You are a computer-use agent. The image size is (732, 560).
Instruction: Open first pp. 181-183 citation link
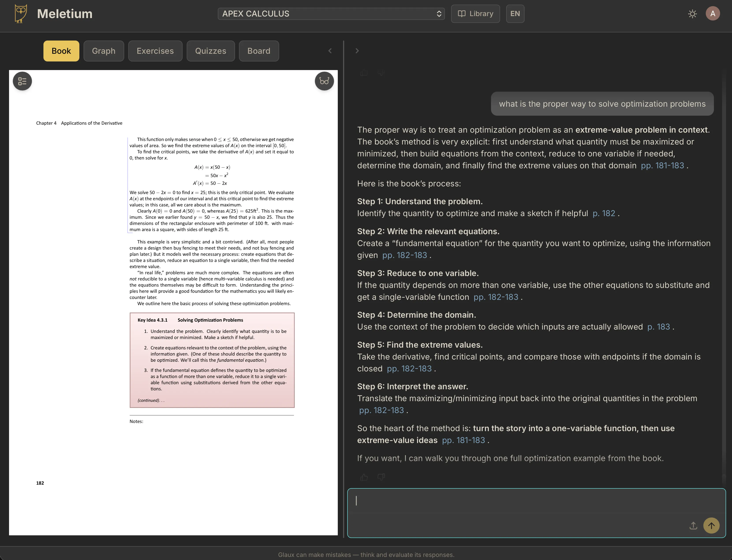point(662,166)
